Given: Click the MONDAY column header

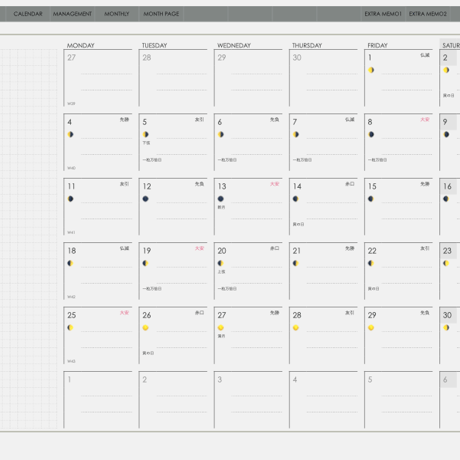Looking at the screenshot, I should click(81, 45).
